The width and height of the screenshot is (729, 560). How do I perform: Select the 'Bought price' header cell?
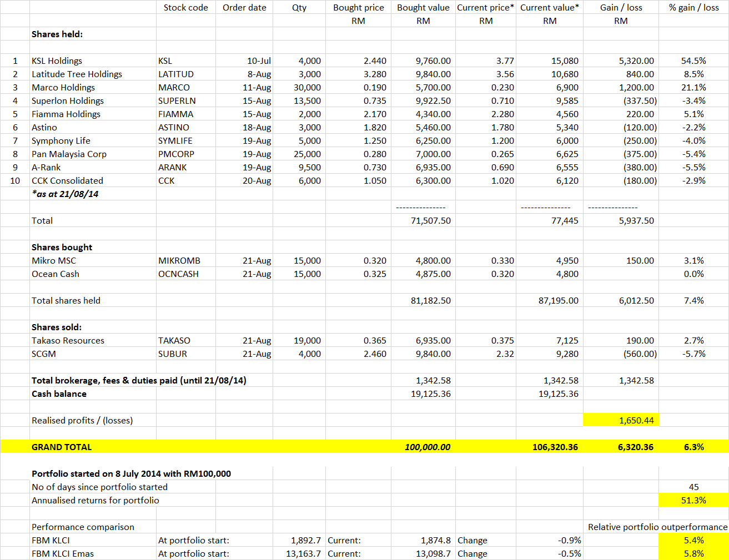tap(358, 7)
